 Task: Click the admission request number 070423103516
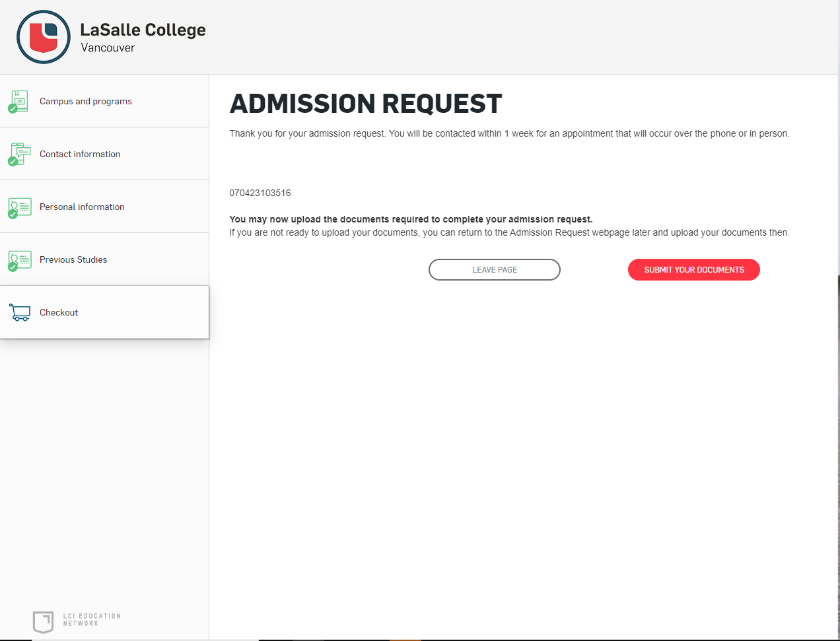click(x=260, y=193)
